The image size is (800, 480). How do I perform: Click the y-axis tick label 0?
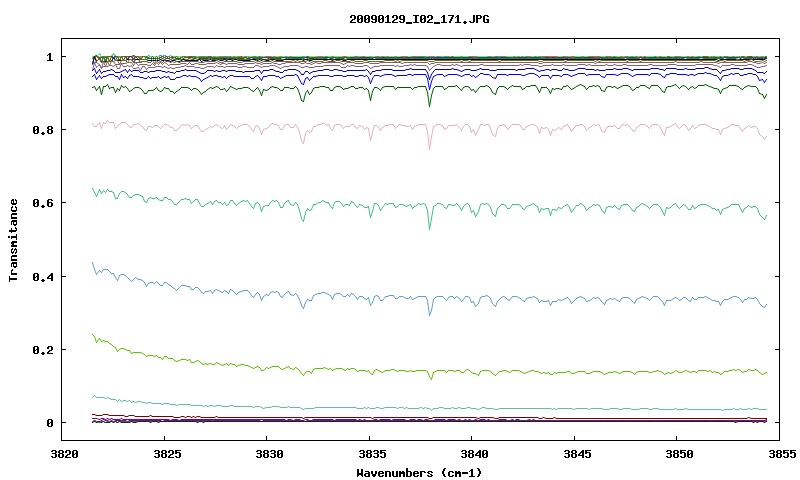(49, 423)
